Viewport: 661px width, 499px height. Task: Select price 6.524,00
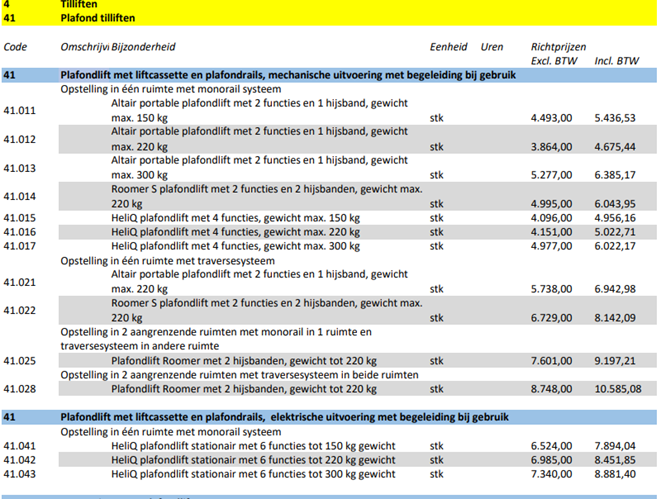click(x=551, y=446)
